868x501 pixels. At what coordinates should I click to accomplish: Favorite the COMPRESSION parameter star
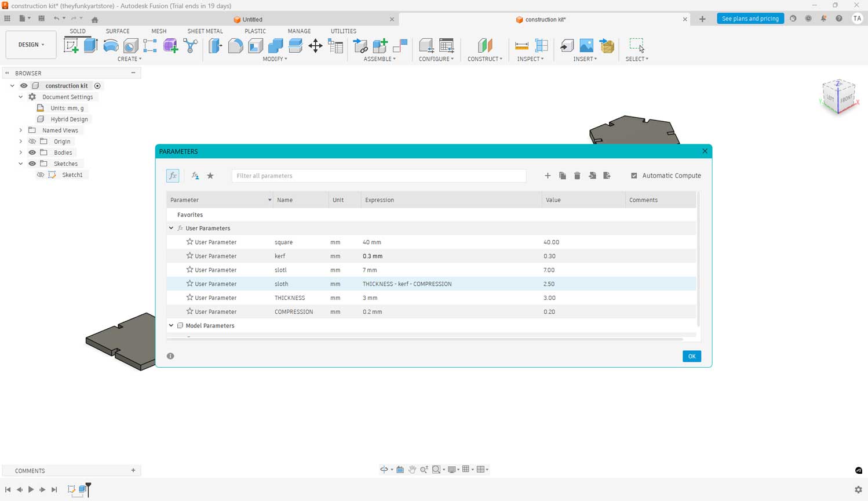click(x=189, y=311)
